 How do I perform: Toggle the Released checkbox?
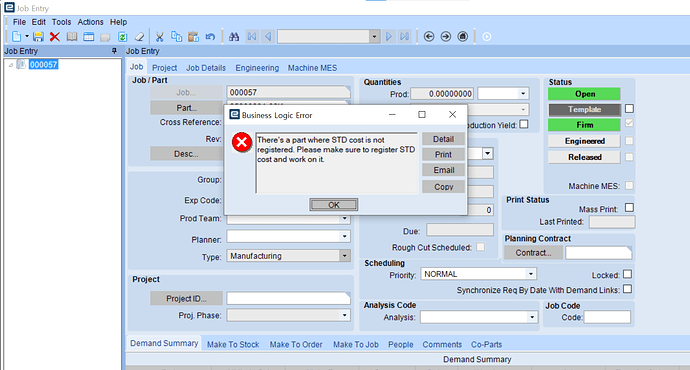coord(629,157)
